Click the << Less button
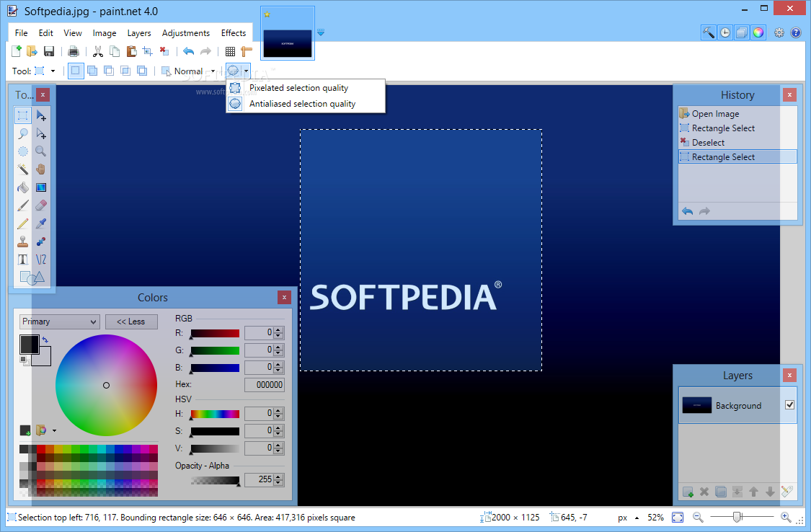Image resolution: width=811 pixels, height=532 pixels. coord(131,322)
